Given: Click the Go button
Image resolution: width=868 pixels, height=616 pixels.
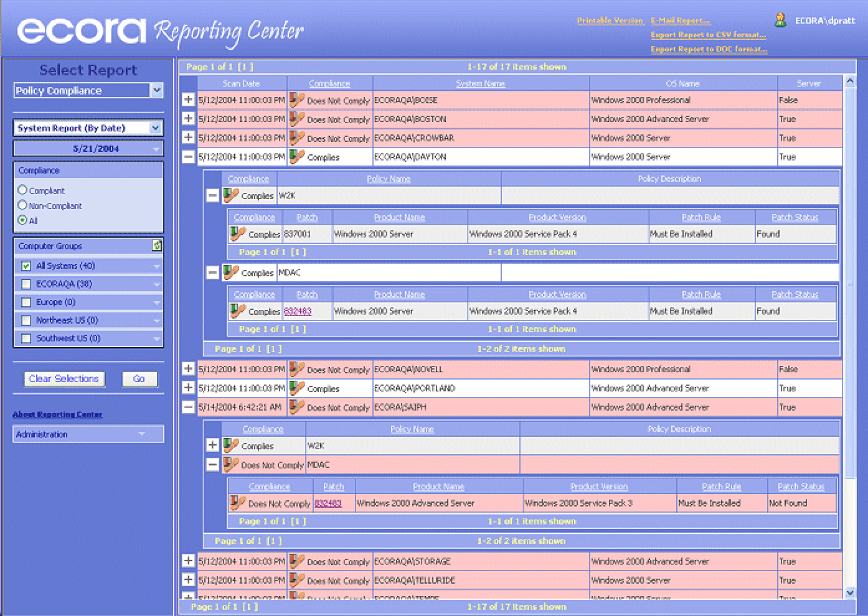Looking at the screenshot, I should click(139, 378).
